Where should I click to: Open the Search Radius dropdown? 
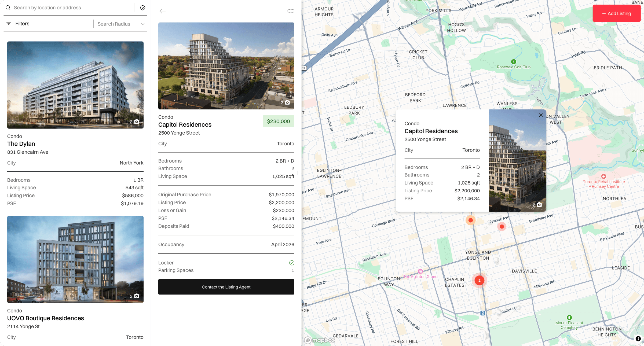(121, 24)
